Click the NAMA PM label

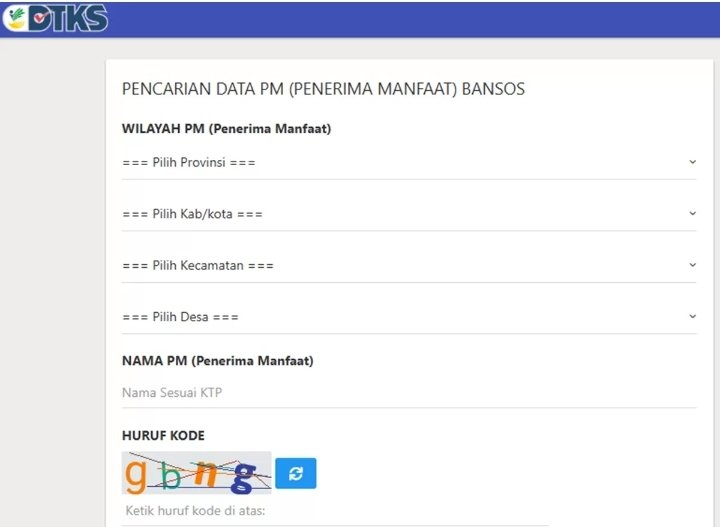(x=218, y=361)
